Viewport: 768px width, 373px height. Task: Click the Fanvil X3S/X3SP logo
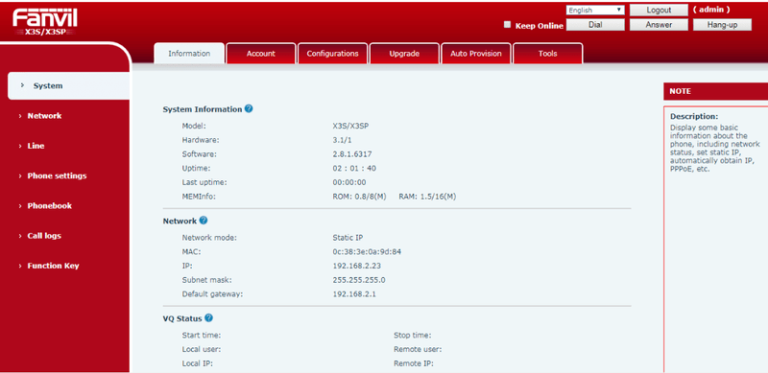(45, 23)
